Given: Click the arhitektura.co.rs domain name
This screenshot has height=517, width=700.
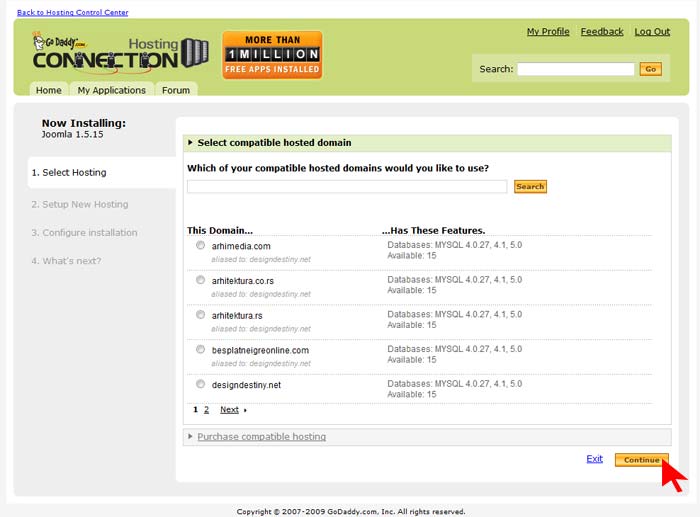Looking at the screenshot, I should (x=243, y=281).
